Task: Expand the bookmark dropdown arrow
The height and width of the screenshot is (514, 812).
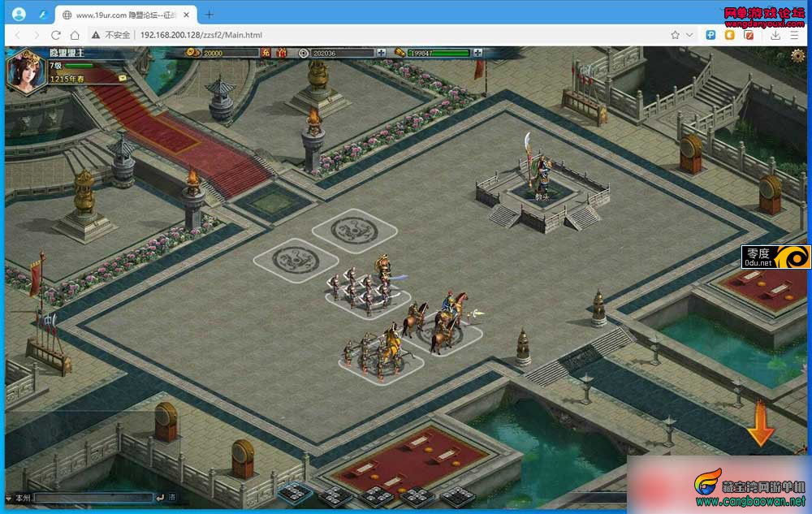Action: (x=689, y=35)
